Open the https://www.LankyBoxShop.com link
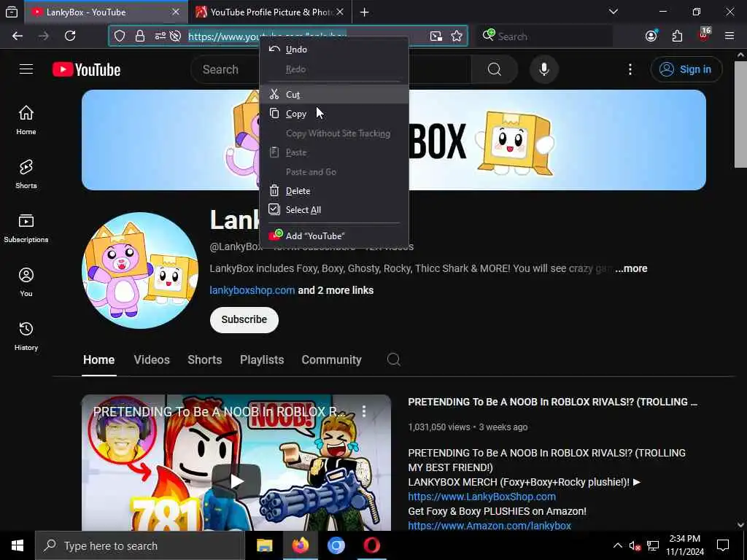 coord(481,497)
